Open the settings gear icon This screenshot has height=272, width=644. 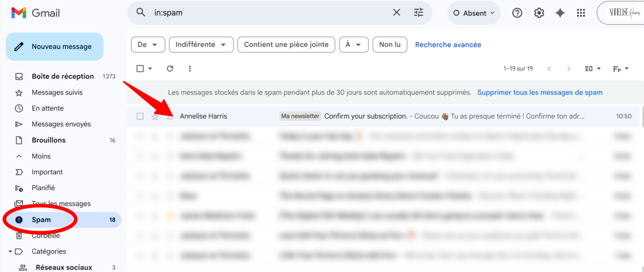click(539, 13)
